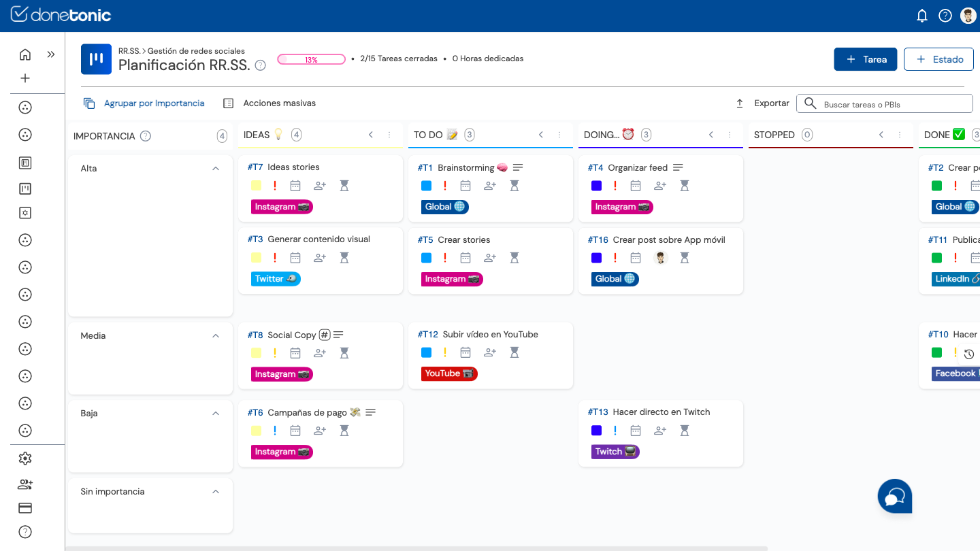Open the users icon in sidebar
This screenshot has height=551, width=980.
[x=25, y=484]
